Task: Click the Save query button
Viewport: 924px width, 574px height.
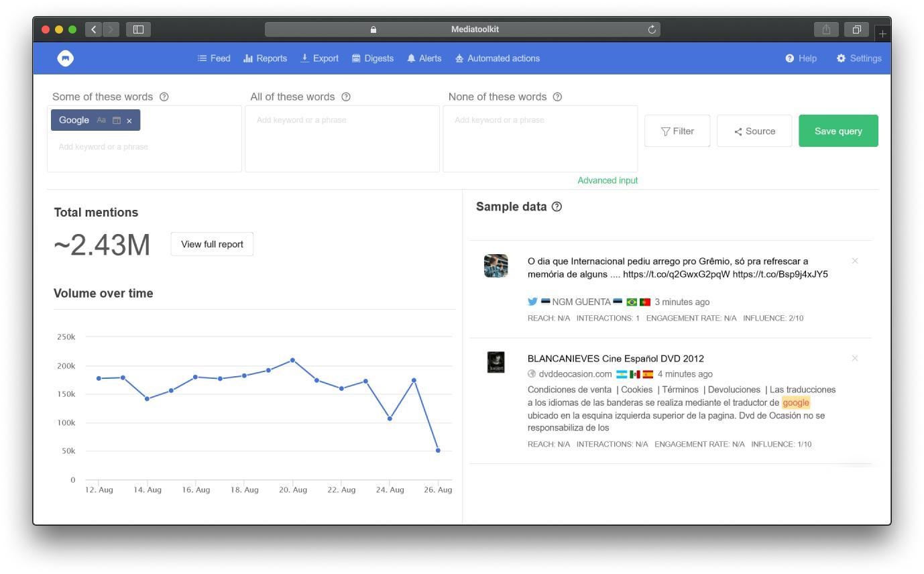Action: point(838,131)
